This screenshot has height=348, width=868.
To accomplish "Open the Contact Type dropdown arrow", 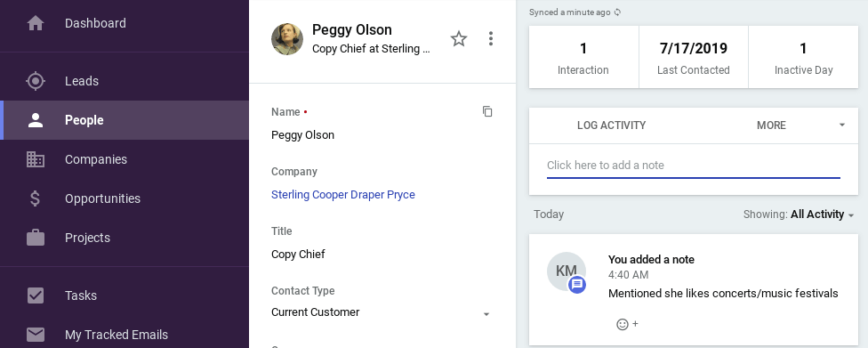I will (x=486, y=314).
